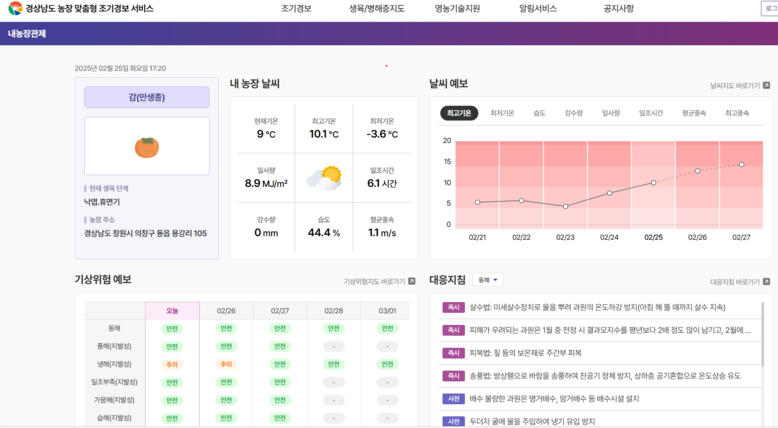Click the arrow icon beside 대응지침 바로가기
The image size is (778, 428).
pyautogui.click(x=766, y=282)
